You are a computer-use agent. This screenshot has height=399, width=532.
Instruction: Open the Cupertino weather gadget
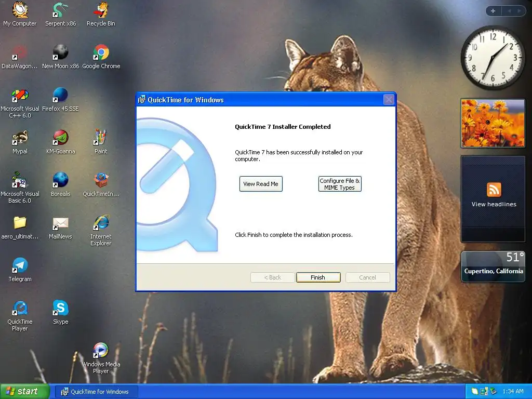[493, 267]
